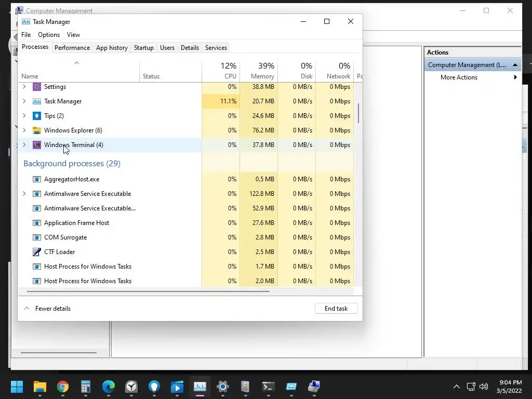Expand Windows Explorer (6) process group
The width and height of the screenshot is (532, 399).
point(24,130)
